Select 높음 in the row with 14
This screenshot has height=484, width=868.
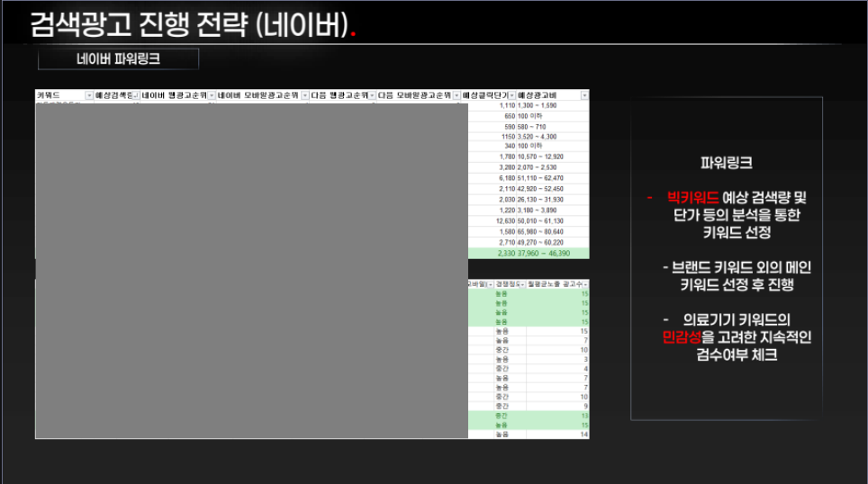(x=502, y=435)
